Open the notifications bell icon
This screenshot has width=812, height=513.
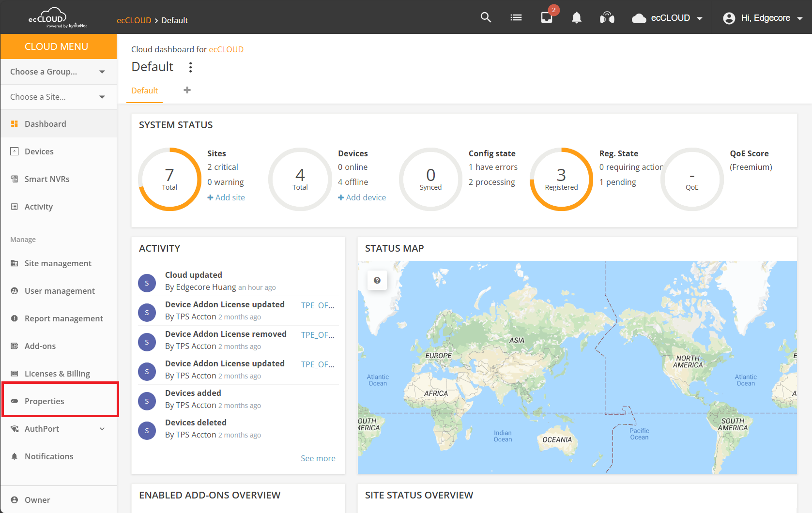(576, 18)
